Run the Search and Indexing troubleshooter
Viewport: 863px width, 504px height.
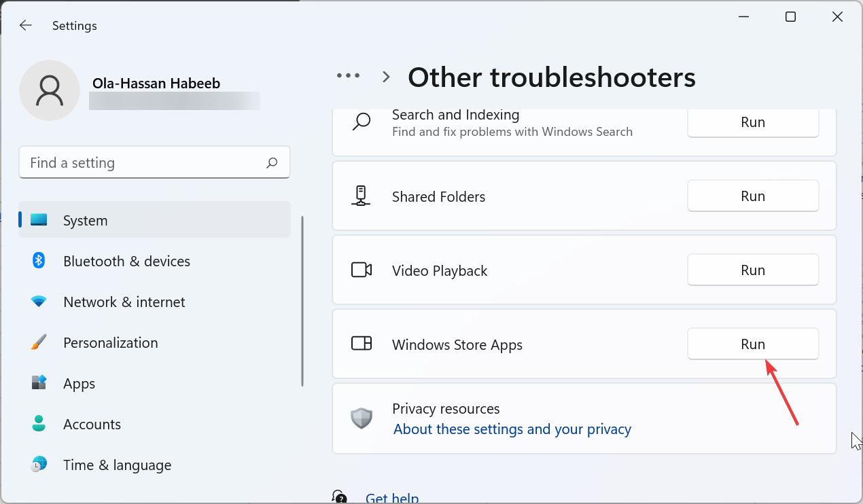click(x=752, y=123)
